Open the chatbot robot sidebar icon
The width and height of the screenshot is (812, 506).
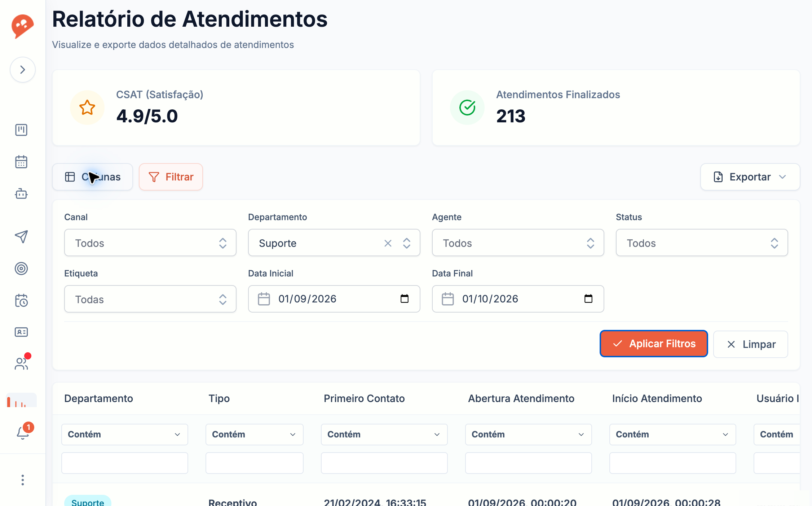tap(21, 194)
